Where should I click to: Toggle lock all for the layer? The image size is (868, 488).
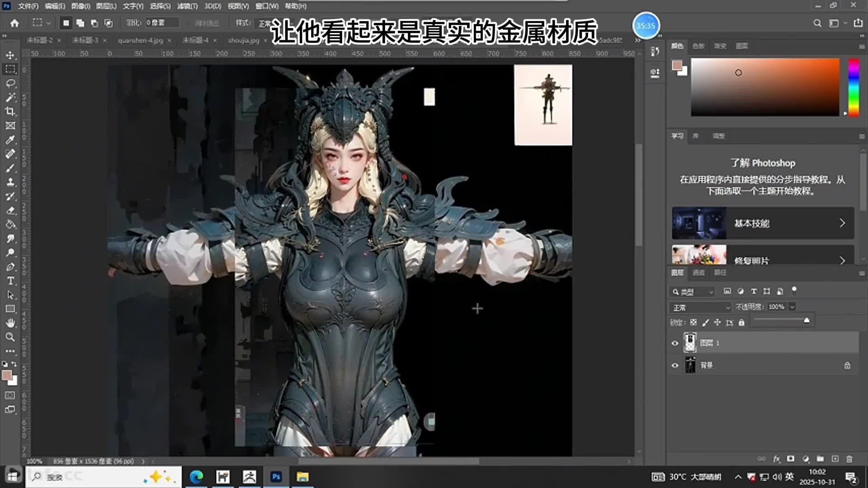click(741, 323)
